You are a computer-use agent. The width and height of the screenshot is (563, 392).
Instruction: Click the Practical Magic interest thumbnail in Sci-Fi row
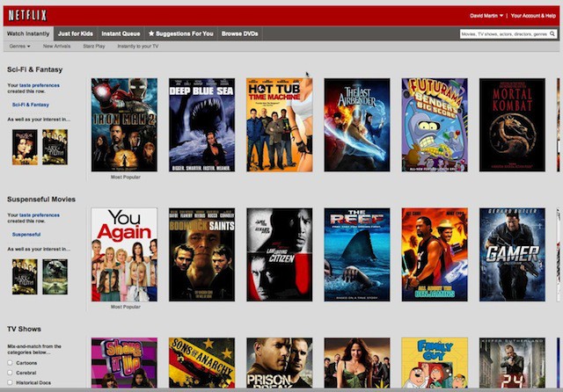pos(25,147)
